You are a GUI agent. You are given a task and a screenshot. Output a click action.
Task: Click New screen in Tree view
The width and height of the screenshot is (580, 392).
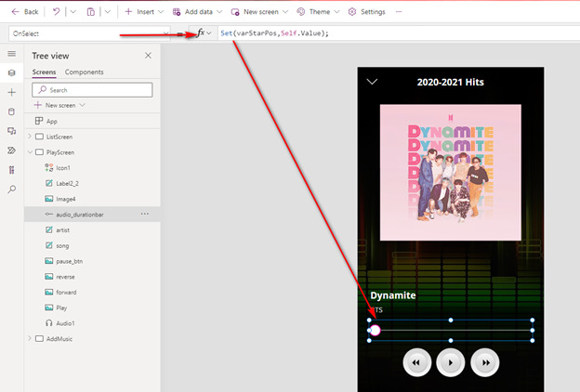click(x=59, y=105)
